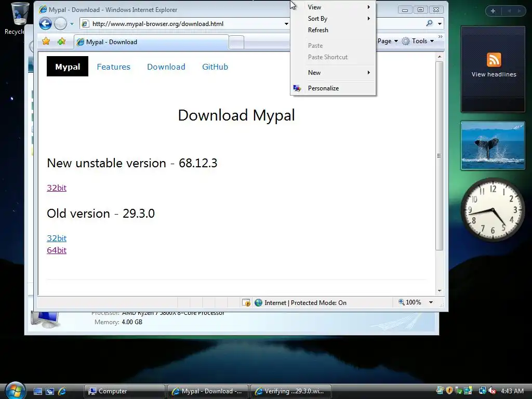The image size is (532, 399).
Task: Download 32bit unstable version 68.12.3
Action: coord(57,188)
